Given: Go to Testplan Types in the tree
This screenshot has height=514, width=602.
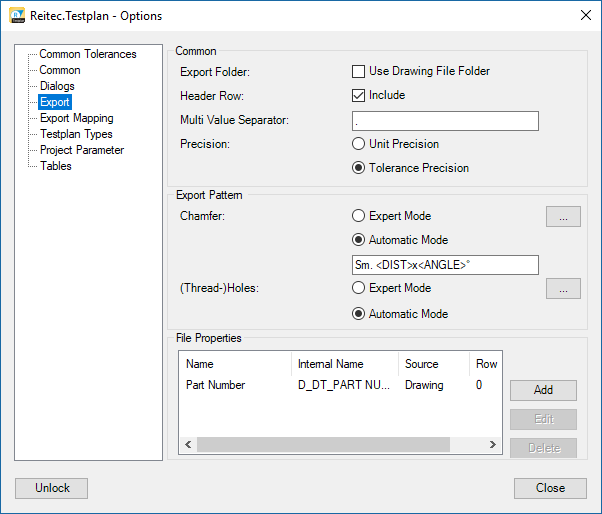Looking at the screenshot, I should pos(76,134).
